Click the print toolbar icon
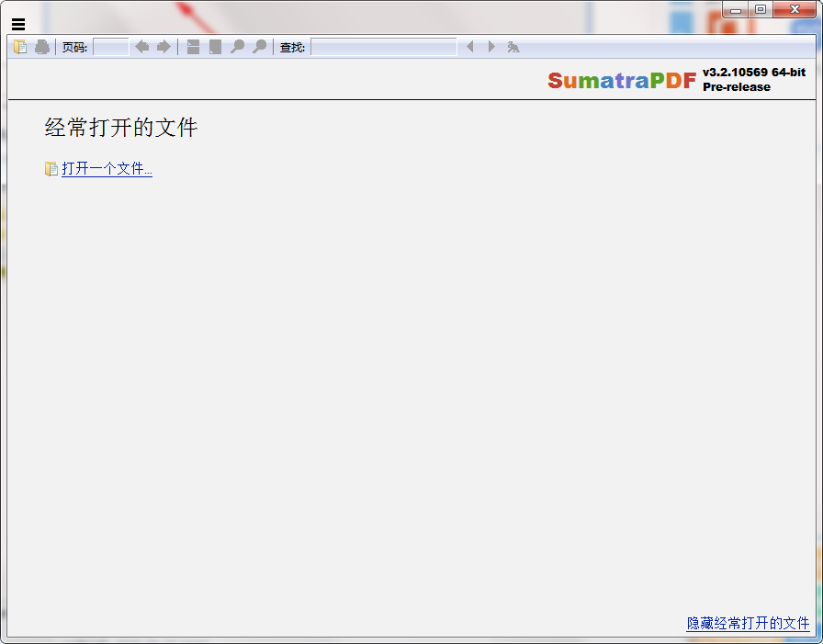Viewport: 823px width, 644px height. point(42,47)
